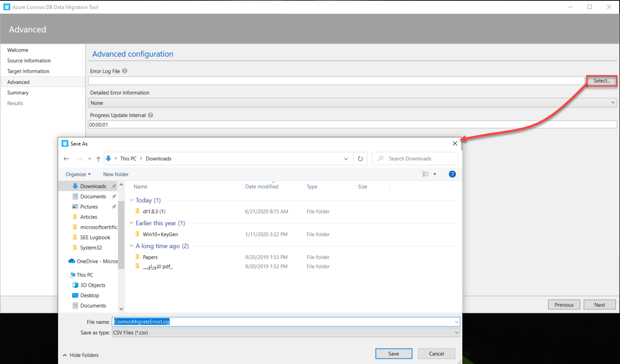Viewport: 620px width, 364px height.
Task: Open the Welcome step
Action: point(18,50)
